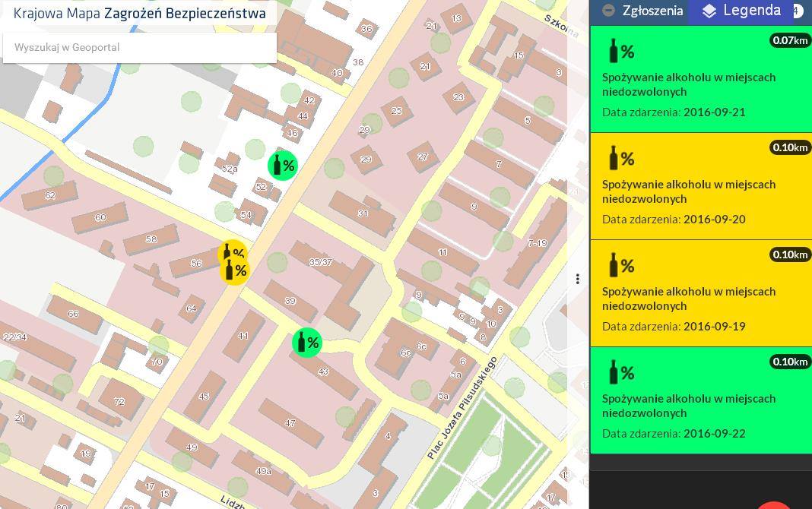Screen dimensions: 812x509
Task: Click the layers icon beside Legenda
Action: (709, 11)
